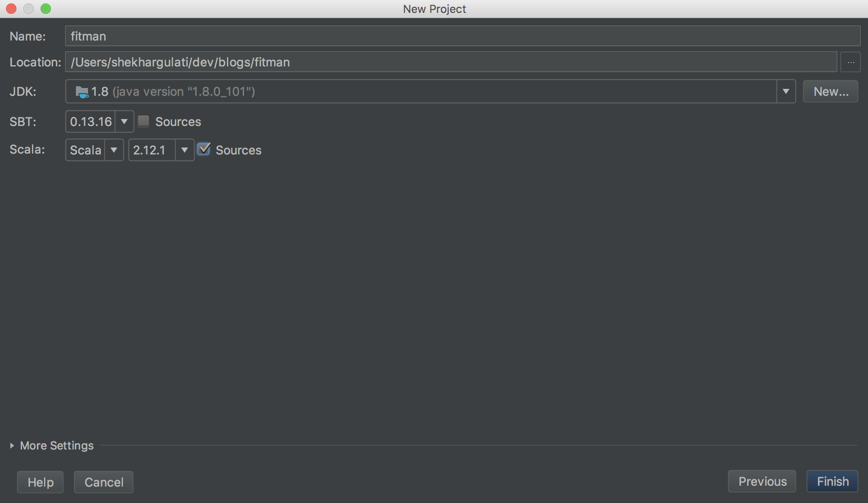Open Help for this dialog
This screenshot has width=868, height=503.
(40, 482)
